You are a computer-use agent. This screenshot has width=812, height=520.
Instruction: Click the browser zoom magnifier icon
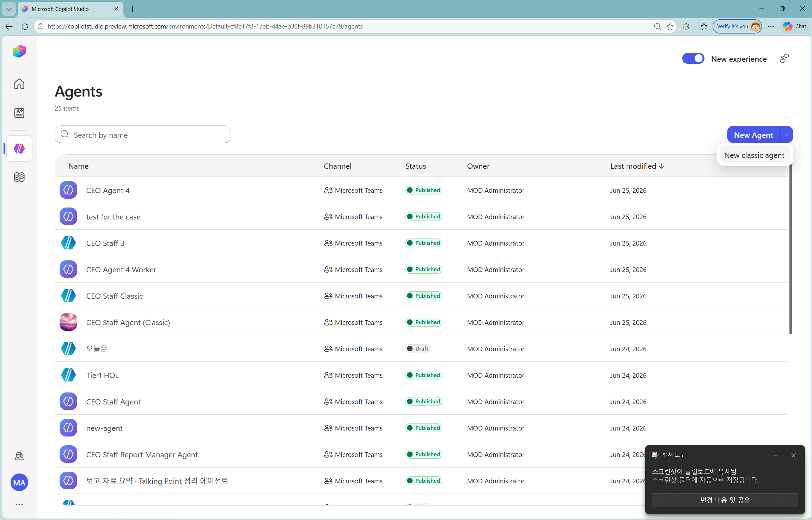[658, 26]
